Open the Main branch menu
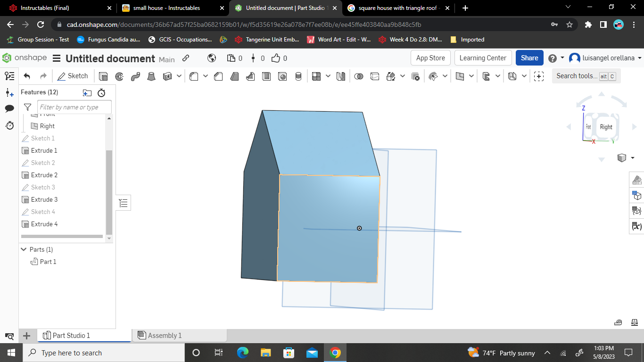The width and height of the screenshot is (644, 362). pos(167,60)
